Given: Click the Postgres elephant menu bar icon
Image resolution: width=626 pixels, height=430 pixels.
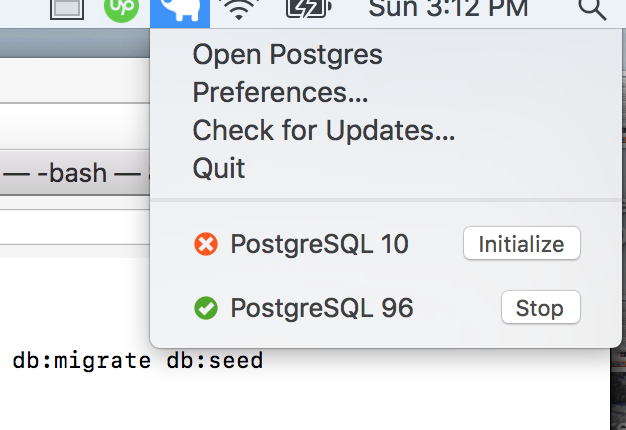Looking at the screenshot, I should [179, 10].
